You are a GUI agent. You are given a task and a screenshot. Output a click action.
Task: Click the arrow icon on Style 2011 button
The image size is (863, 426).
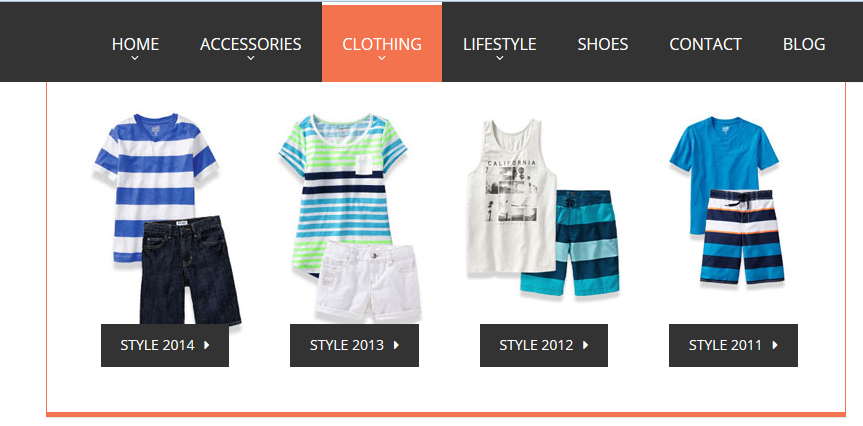pyautogui.click(x=775, y=345)
